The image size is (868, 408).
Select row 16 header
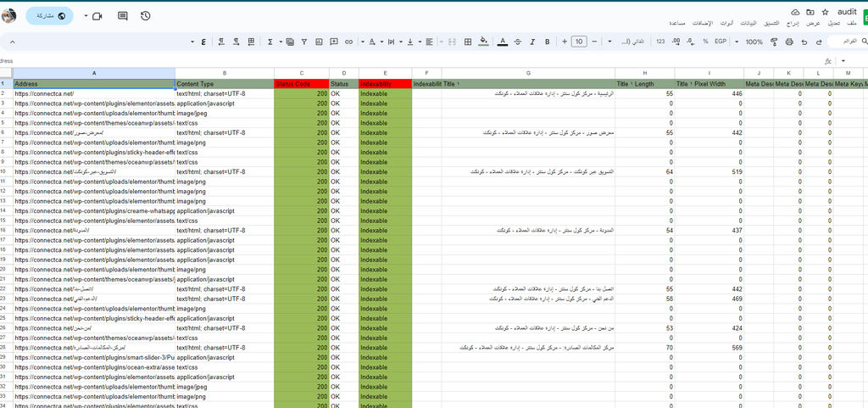tap(3, 231)
